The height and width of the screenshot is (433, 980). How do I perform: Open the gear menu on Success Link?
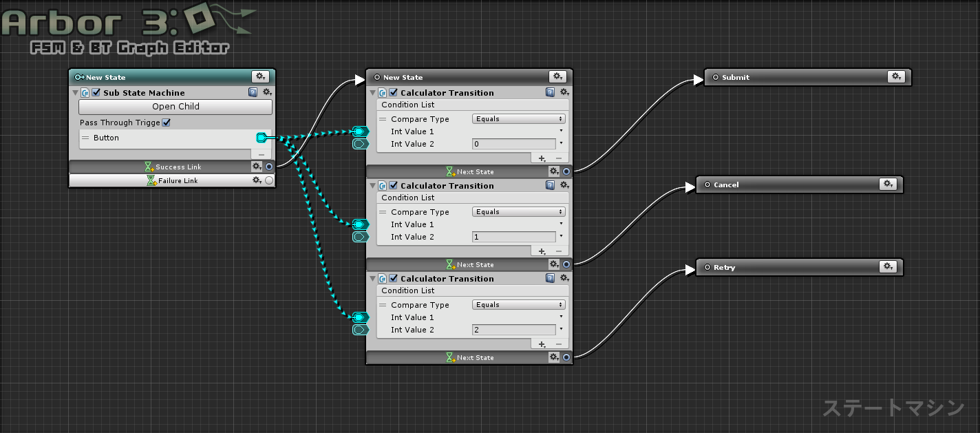pyautogui.click(x=257, y=167)
